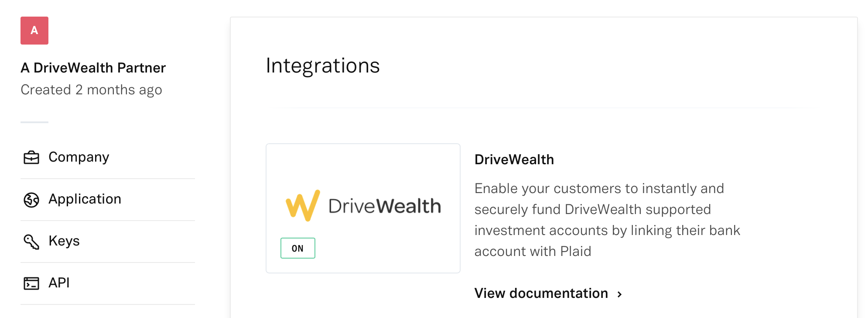The height and width of the screenshot is (318, 868).
Task: Click the integration description paragraph
Action: pos(607,220)
